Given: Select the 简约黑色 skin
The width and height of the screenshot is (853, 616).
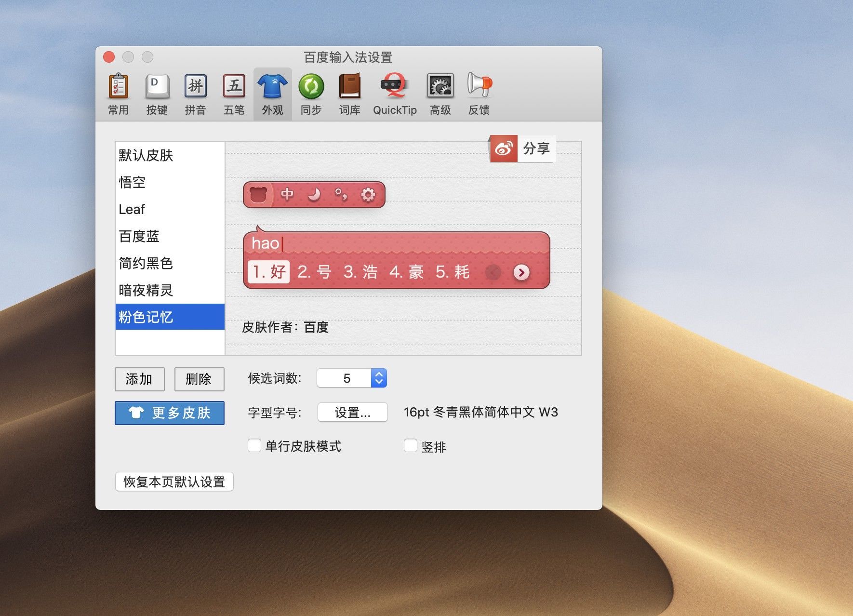Looking at the screenshot, I should [170, 263].
